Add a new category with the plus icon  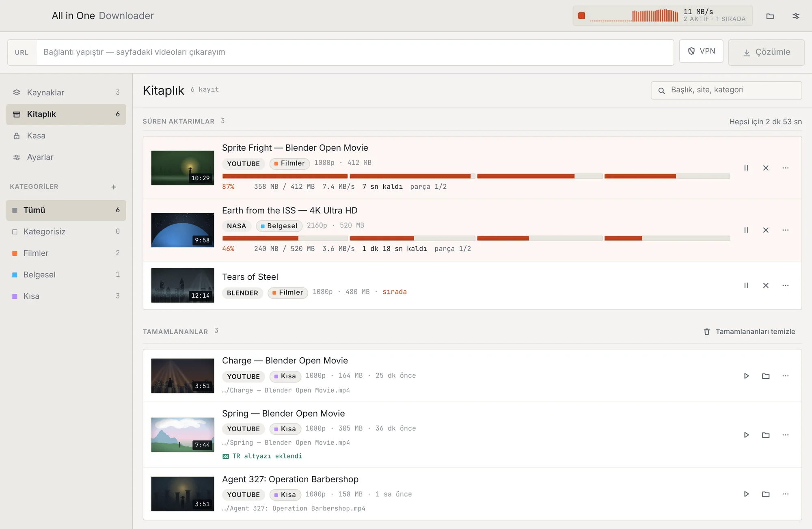[x=114, y=187]
